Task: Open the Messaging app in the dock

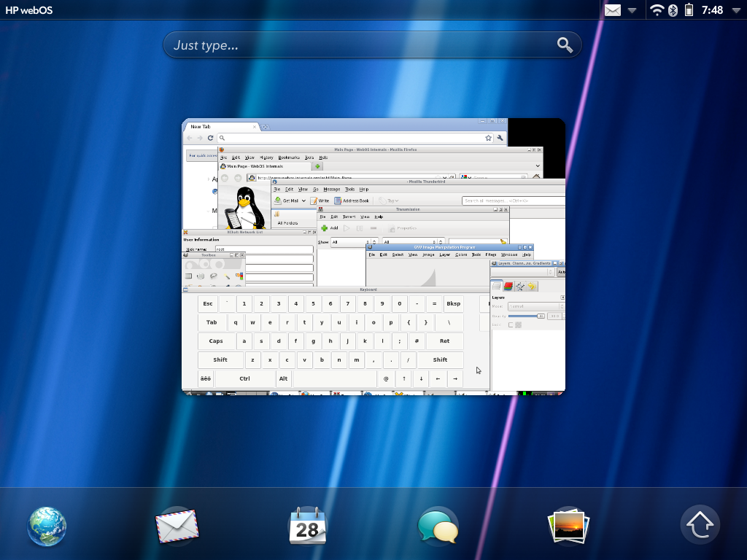Action: click(438, 526)
